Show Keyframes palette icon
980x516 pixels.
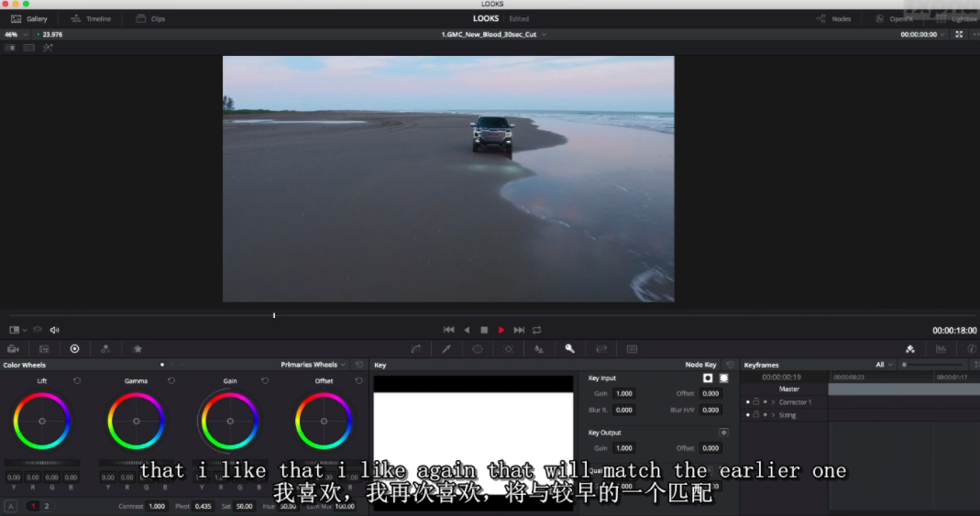click(910, 349)
